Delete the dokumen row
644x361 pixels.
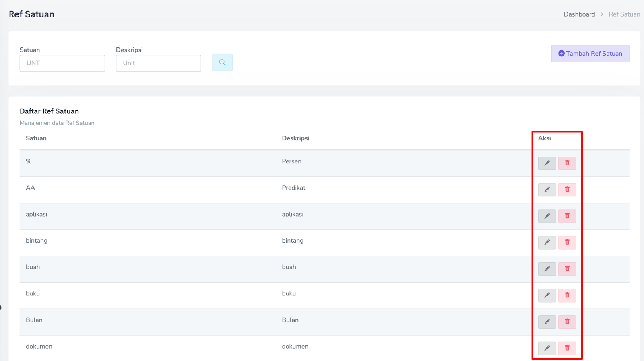pos(567,348)
